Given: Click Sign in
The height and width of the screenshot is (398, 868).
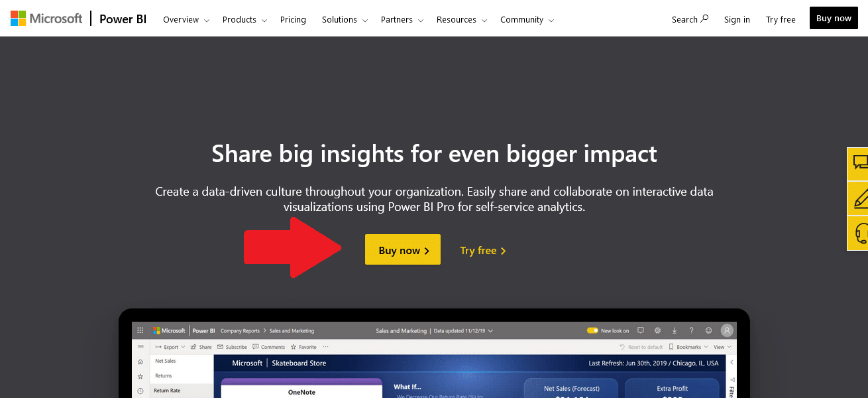Looking at the screenshot, I should click(737, 20).
